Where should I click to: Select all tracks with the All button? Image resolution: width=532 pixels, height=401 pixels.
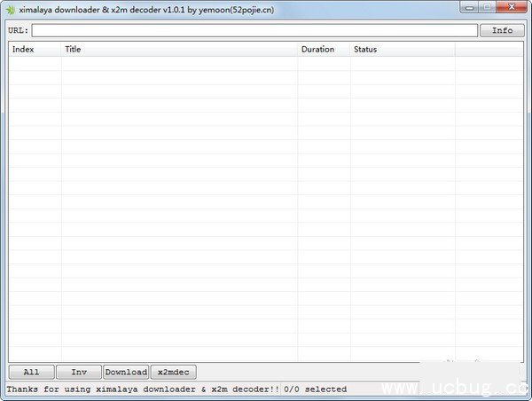(31, 373)
